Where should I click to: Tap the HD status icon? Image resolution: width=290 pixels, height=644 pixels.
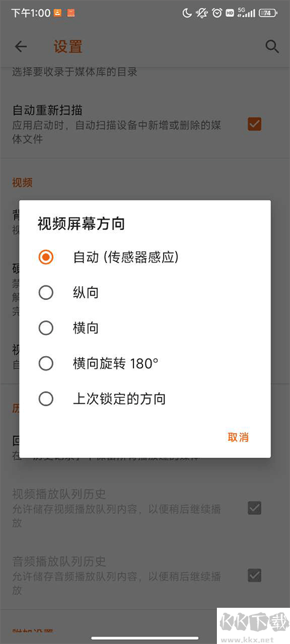(230, 13)
